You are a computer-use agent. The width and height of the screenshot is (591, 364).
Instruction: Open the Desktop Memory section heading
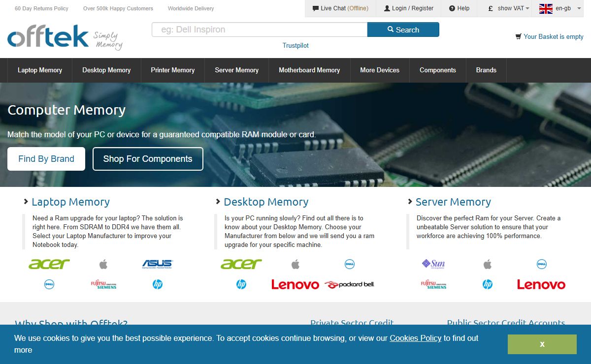coord(266,202)
